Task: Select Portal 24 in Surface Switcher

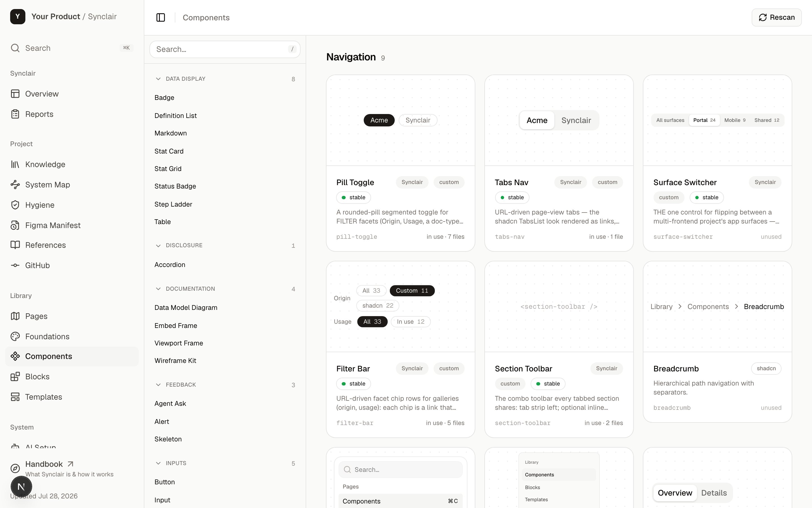Action: (x=704, y=120)
